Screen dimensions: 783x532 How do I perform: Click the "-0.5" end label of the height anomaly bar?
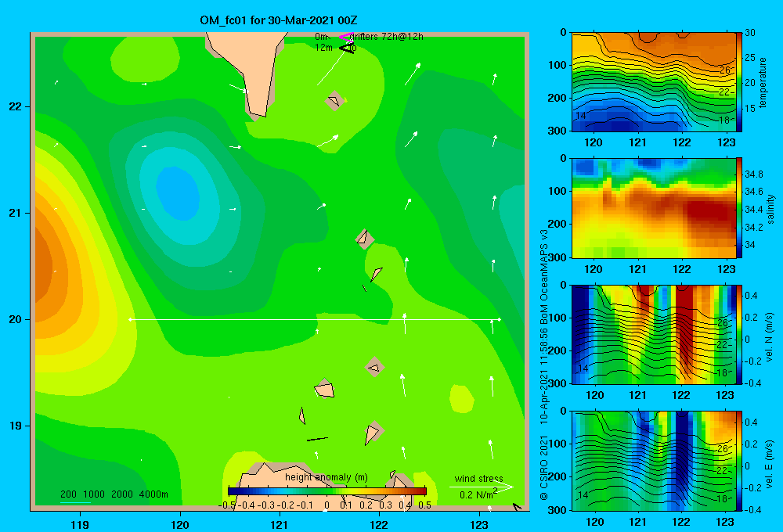tap(227, 505)
